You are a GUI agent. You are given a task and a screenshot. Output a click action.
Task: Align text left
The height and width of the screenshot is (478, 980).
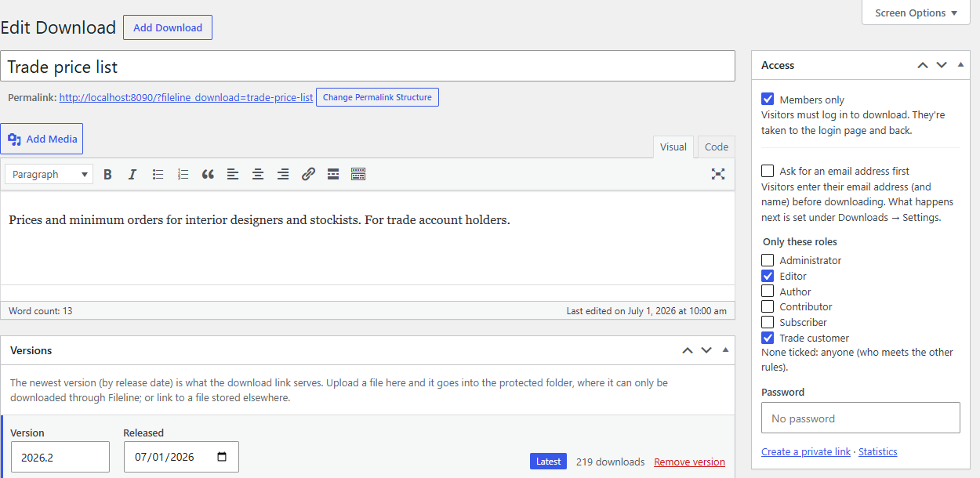pos(233,174)
